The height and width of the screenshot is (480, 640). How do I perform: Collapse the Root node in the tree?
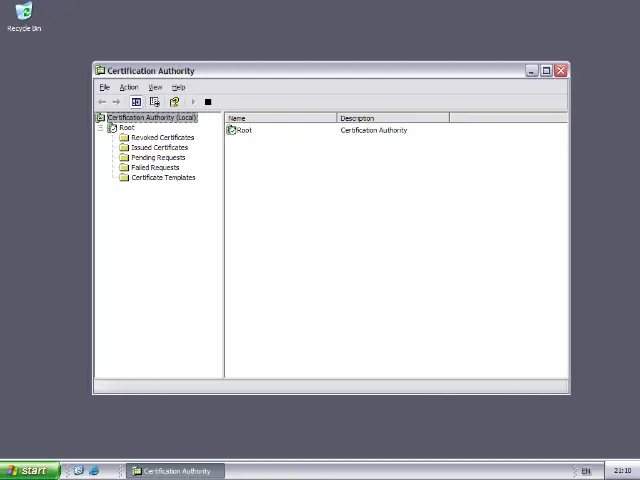(x=101, y=128)
